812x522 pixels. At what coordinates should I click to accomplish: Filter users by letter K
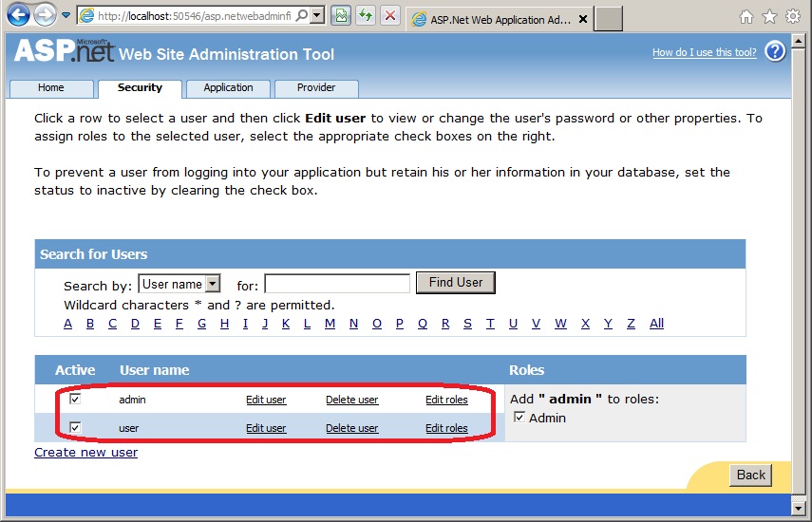pyautogui.click(x=286, y=324)
